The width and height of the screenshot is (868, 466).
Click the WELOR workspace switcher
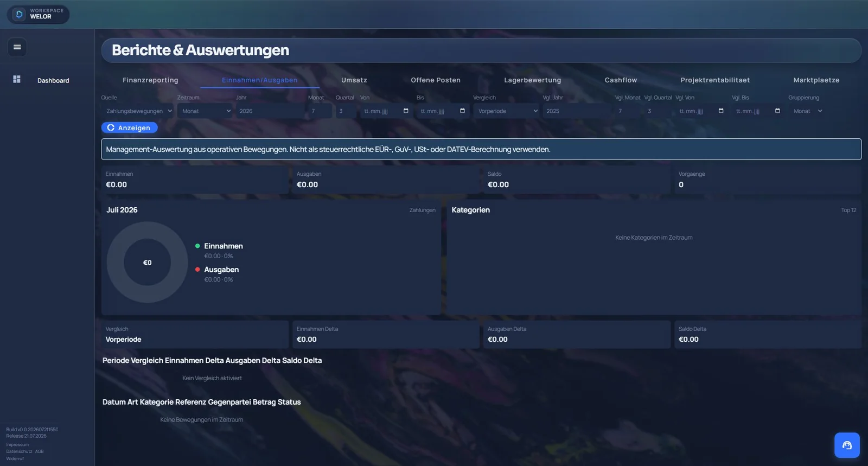point(38,14)
